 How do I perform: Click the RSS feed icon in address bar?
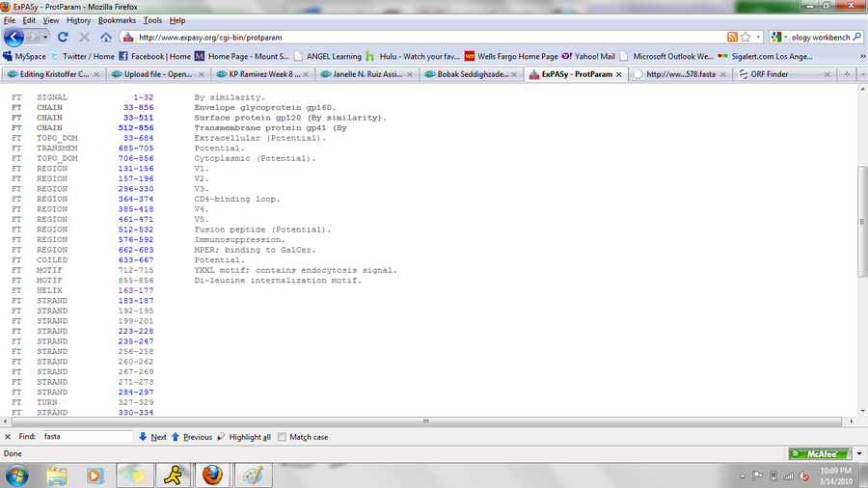coord(732,37)
